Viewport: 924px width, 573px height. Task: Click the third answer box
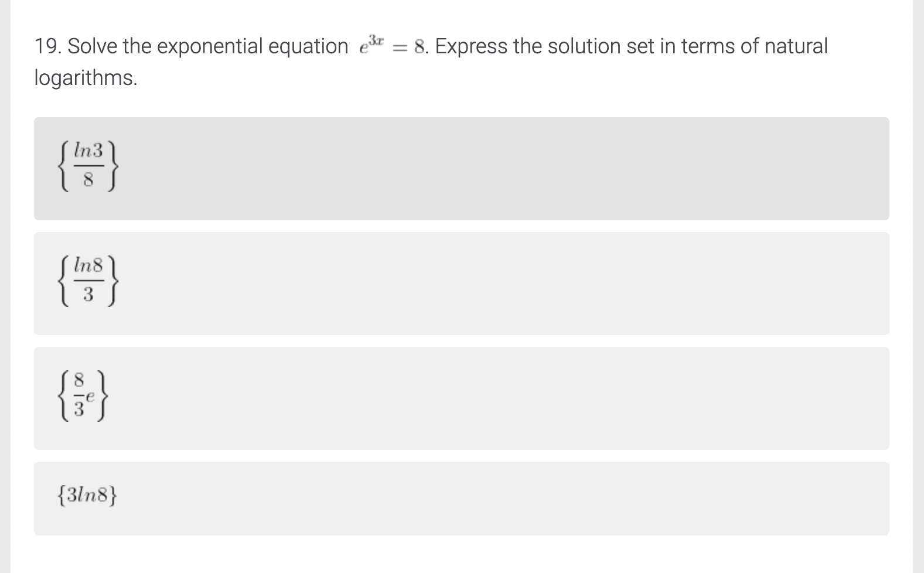(462, 396)
